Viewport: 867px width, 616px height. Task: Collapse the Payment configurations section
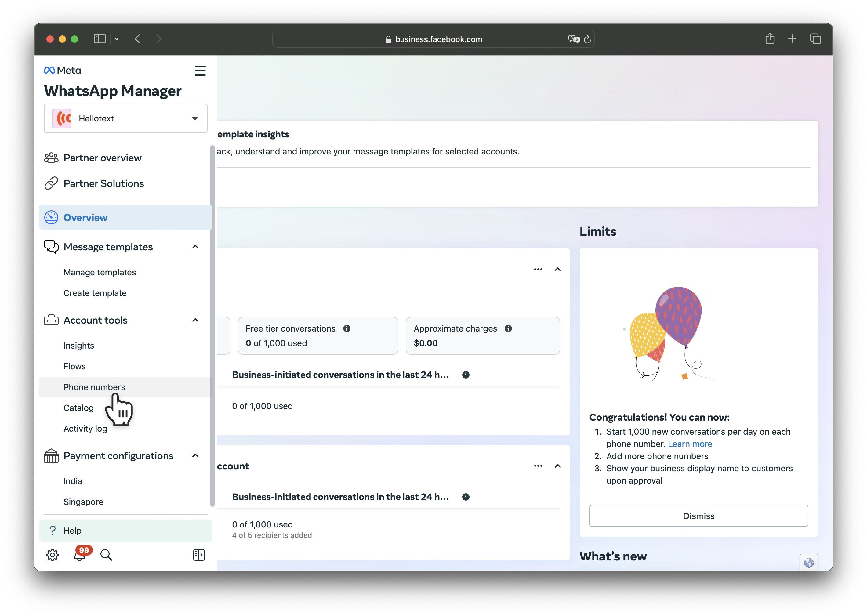pyautogui.click(x=195, y=455)
